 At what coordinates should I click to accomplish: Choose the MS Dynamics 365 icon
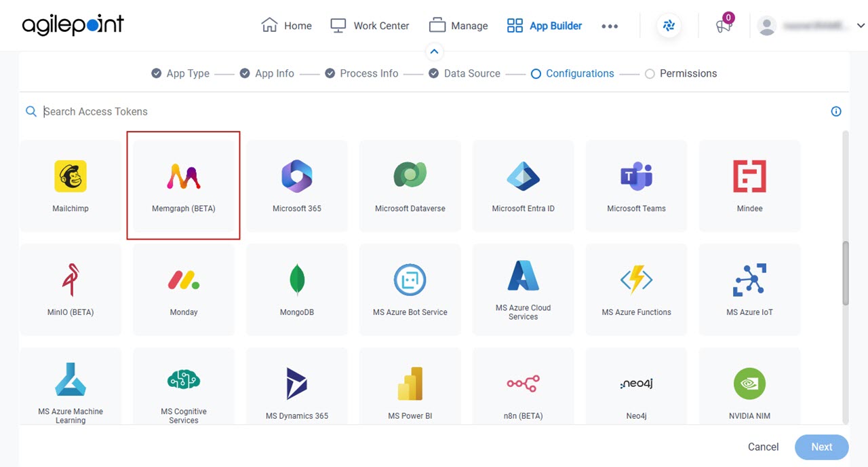coord(297,384)
